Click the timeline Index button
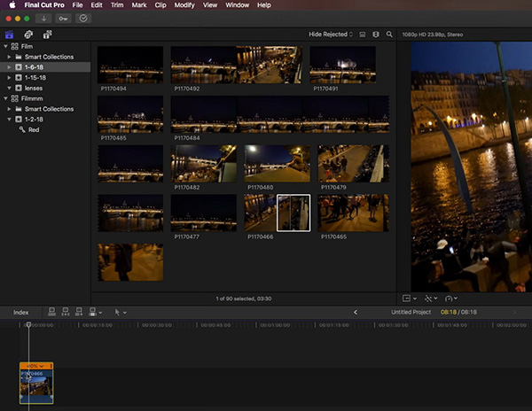The width and height of the screenshot is (532, 411). pos(21,313)
